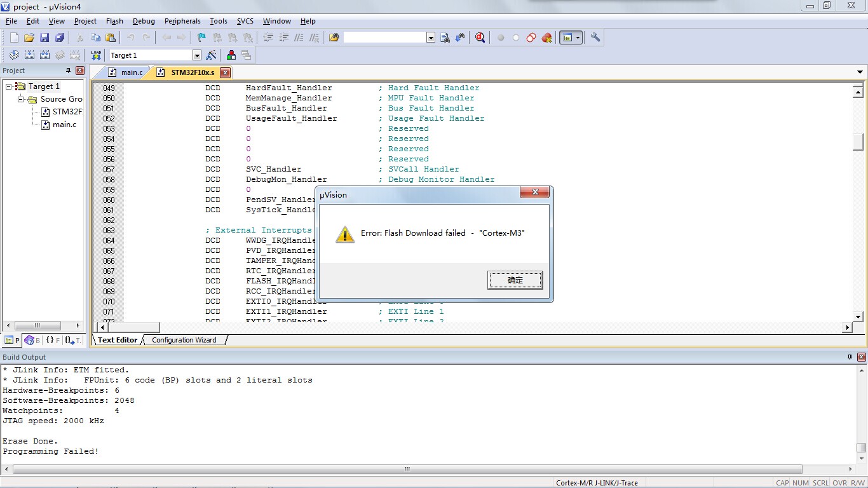Cut the selection with the scissors icon

tap(80, 37)
